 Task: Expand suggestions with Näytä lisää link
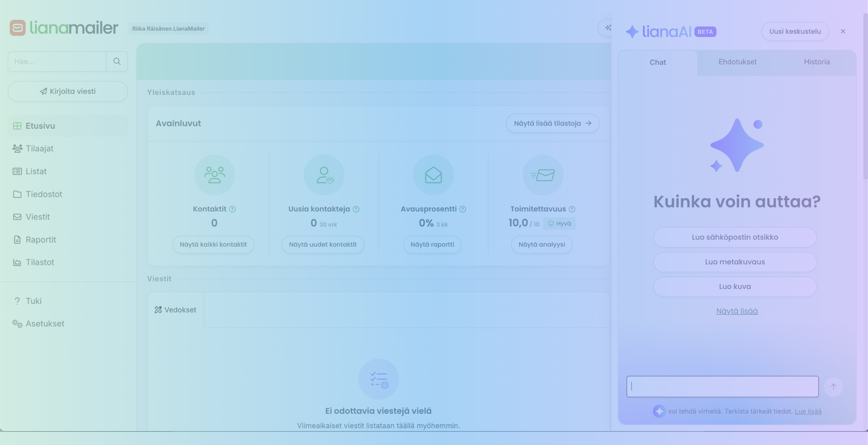tap(737, 311)
